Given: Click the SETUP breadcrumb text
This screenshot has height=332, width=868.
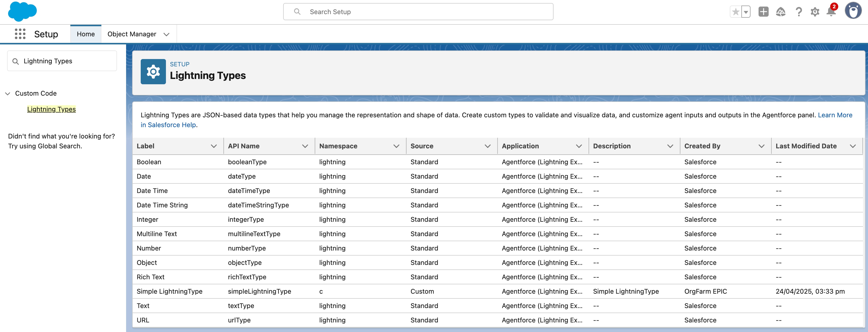Looking at the screenshot, I should coord(180,64).
